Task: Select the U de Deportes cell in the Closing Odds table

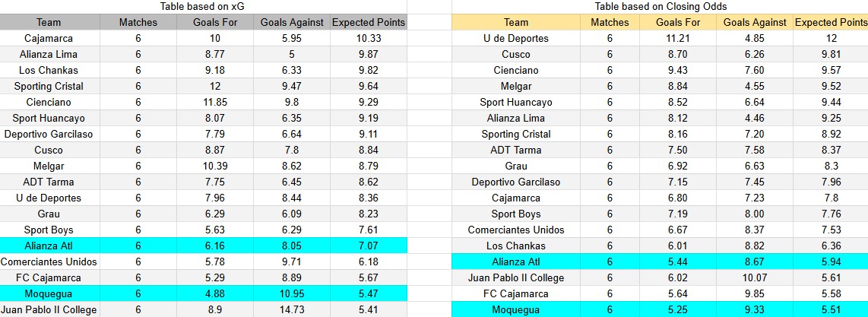Action: pyautogui.click(x=515, y=38)
